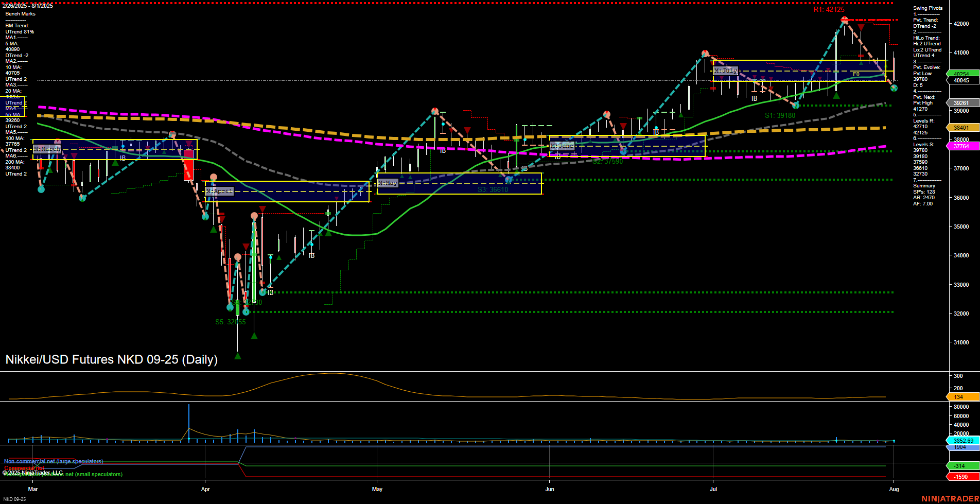Click the 100 MA value 37765

click(x=12, y=144)
